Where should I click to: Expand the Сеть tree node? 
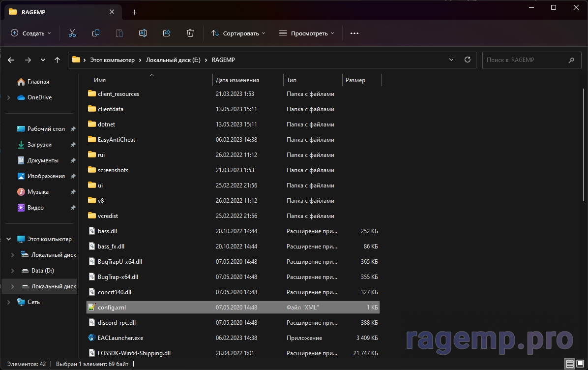[9, 302]
